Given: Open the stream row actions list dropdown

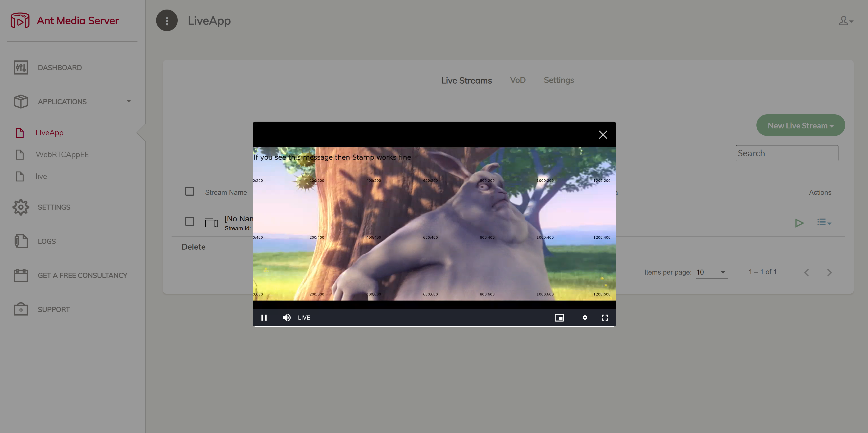Looking at the screenshot, I should tap(824, 222).
